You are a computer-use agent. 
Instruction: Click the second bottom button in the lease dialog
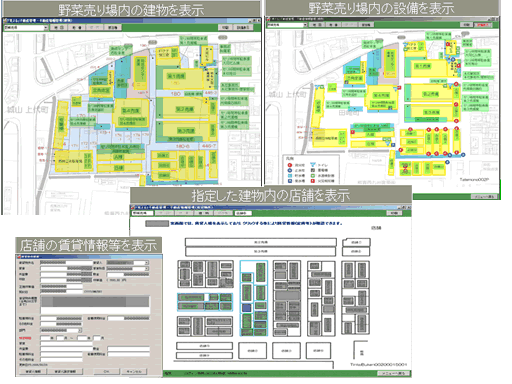65,372
